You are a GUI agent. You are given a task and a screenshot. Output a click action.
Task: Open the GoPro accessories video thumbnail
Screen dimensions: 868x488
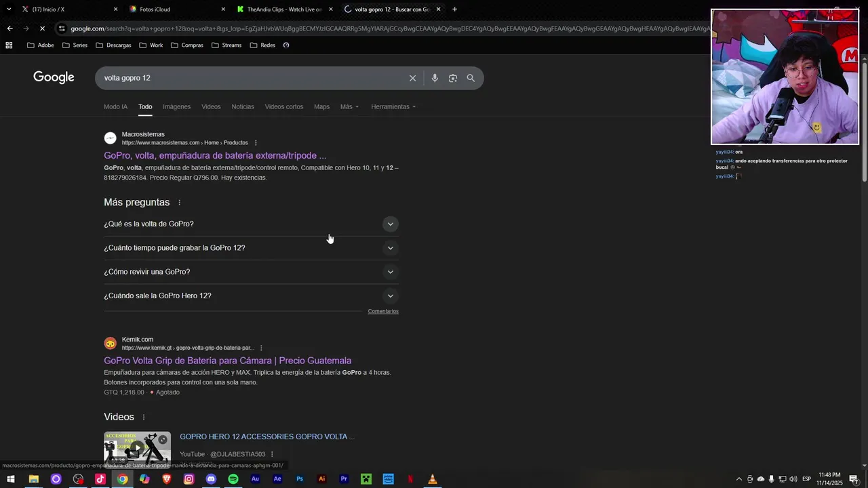[x=137, y=449]
